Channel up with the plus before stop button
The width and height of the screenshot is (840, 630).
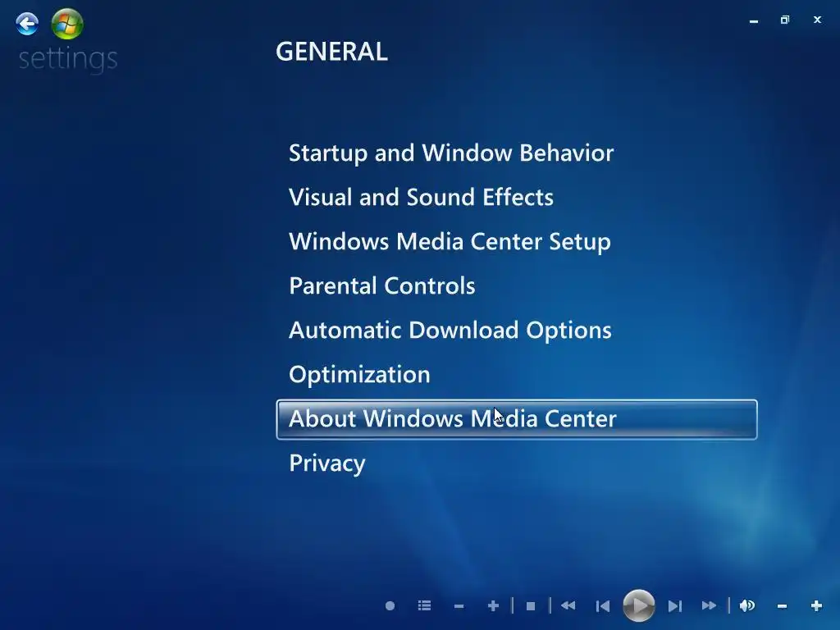[493, 606]
